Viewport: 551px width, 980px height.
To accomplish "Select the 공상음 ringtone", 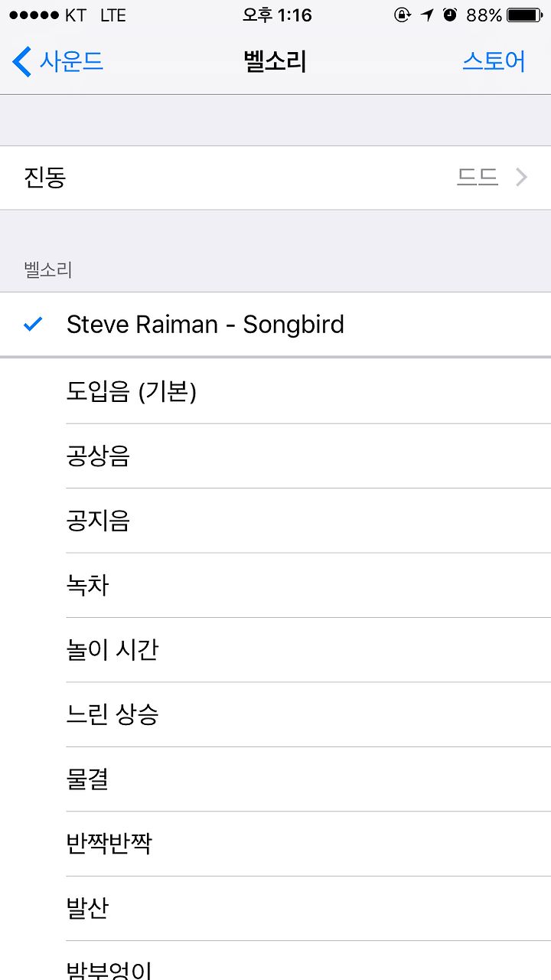I will 275,456.
